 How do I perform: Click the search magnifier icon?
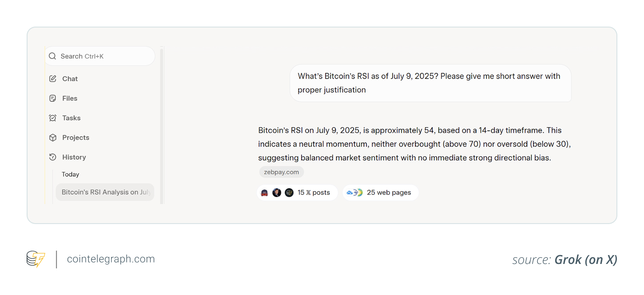pyautogui.click(x=52, y=56)
